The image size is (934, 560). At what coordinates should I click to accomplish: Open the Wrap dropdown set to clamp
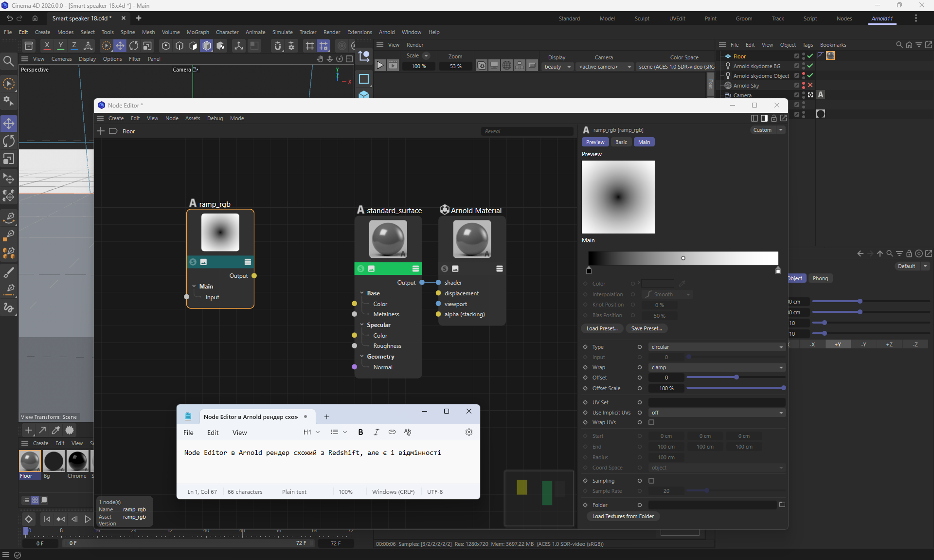pos(717,367)
